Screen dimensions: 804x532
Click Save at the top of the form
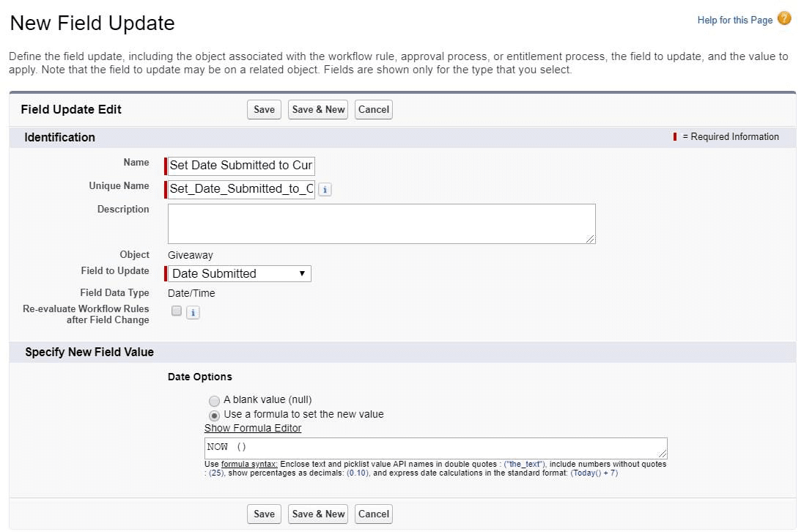pyautogui.click(x=264, y=108)
